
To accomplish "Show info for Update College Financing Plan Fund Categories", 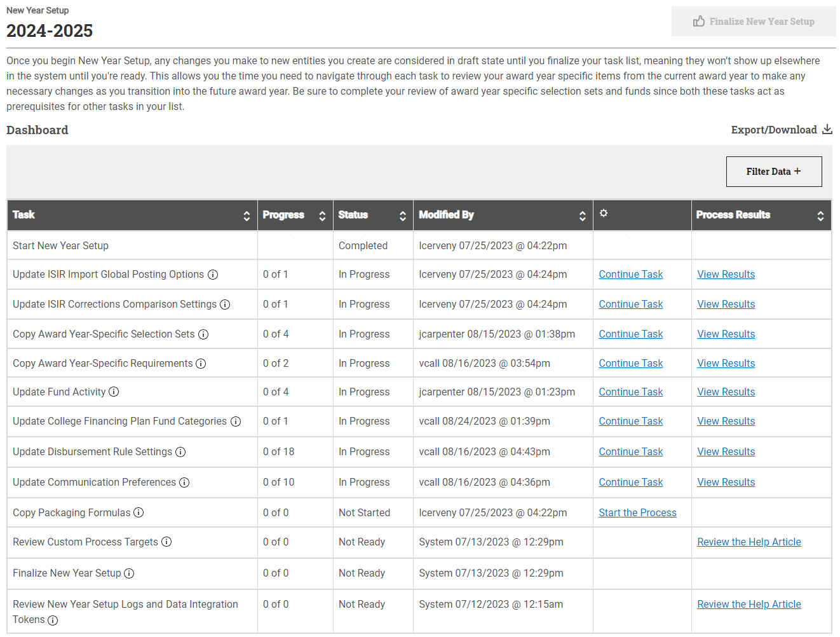I will pos(236,421).
